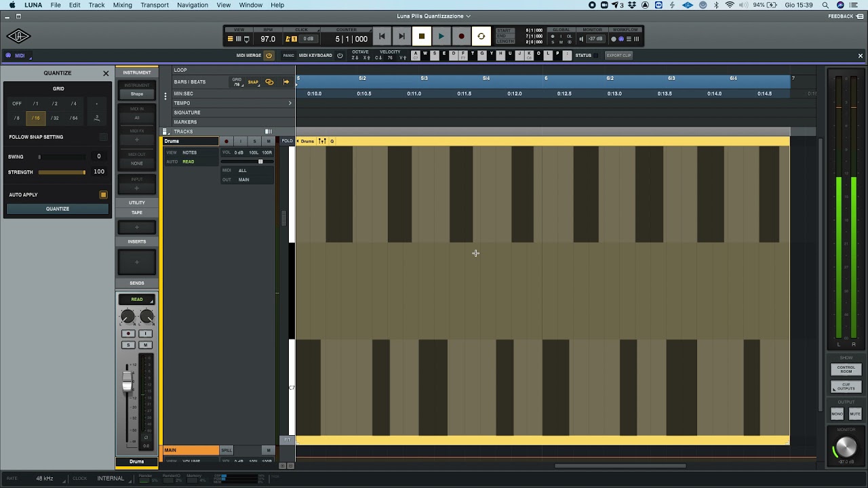Select the OFF grid option
This screenshot has width=868, height=488.
pos(17,104)
